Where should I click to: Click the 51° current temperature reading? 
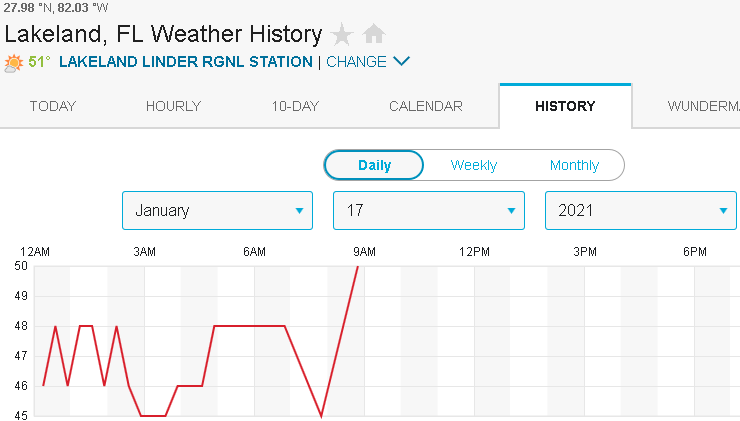39,62
